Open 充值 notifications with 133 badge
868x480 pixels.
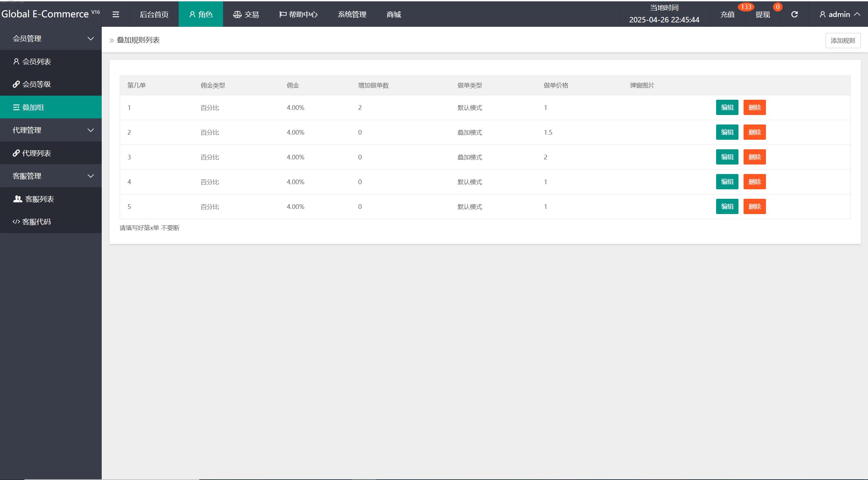click(728, 15)
